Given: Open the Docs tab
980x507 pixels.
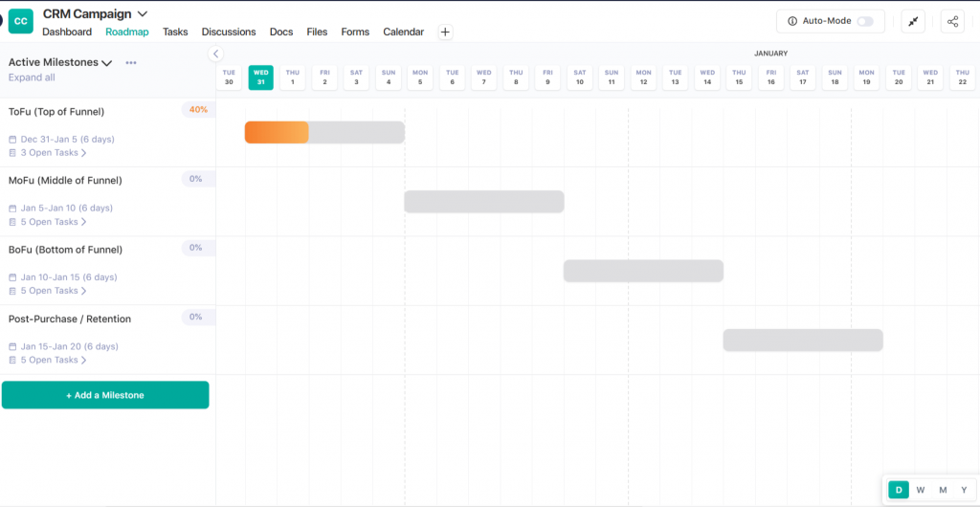Looking at the screenshot, I should pyautogui.click(x=281, y=32).
